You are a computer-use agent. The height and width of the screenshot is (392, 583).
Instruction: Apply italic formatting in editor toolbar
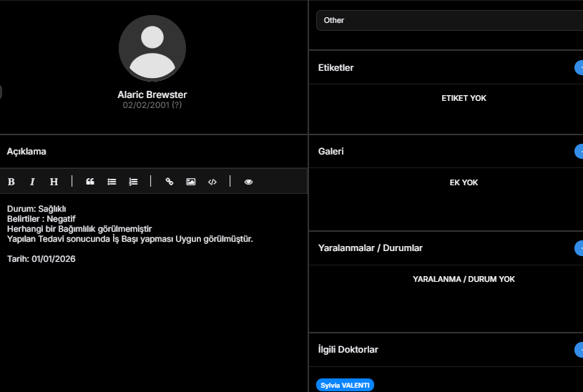pos(32,182)
